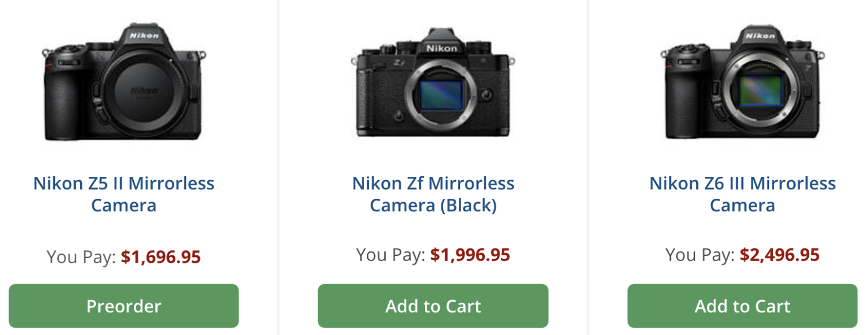Click the $1,696.95 price text
This screenshot has width=868, height=335.
(160, 255)
